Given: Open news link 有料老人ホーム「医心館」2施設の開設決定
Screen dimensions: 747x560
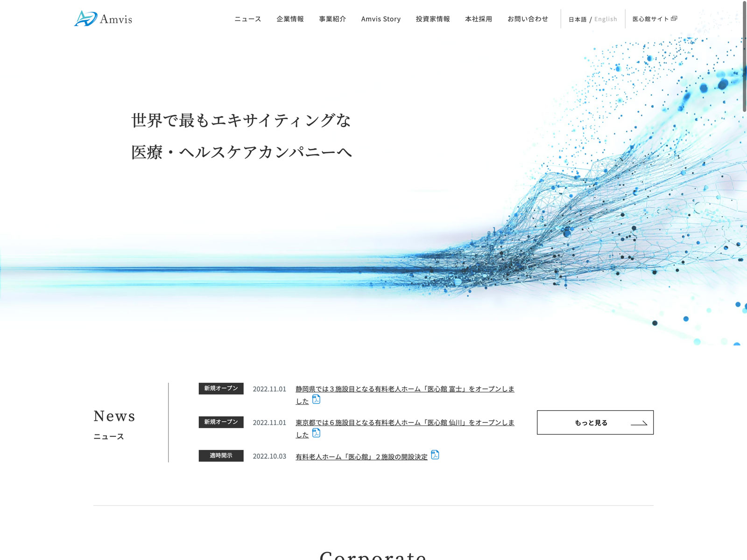Looking at the screenshot, I should pos(361,457).
